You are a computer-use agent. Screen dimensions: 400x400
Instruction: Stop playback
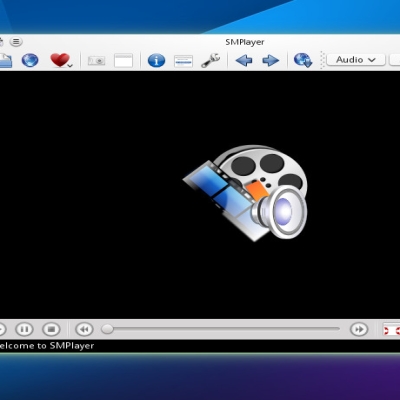click(51, 329)
